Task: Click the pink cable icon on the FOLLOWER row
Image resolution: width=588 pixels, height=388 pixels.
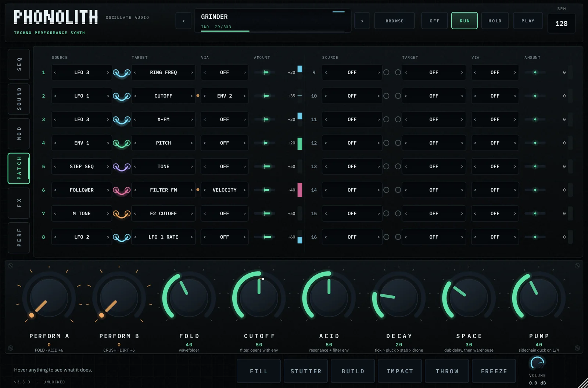Action: click(x=122, y=191)
